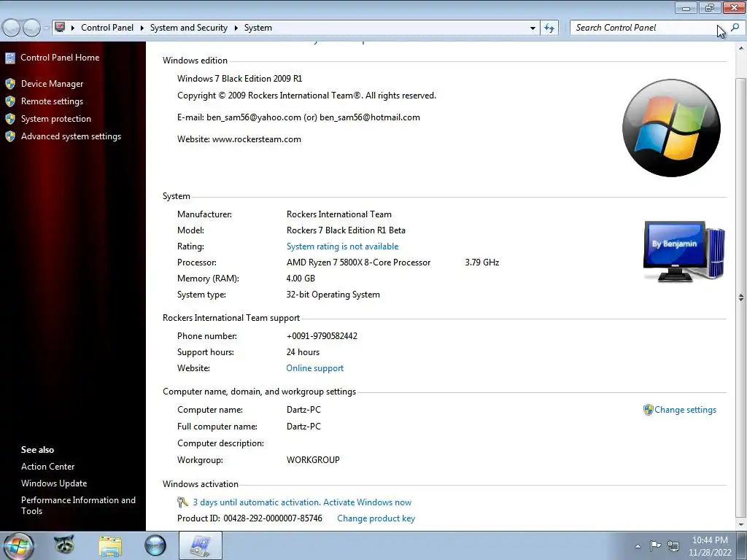Screen dimensions: 747x560
Task: Go to Control Panel Home
Action: pyautogui.click(x=60, y=58)
